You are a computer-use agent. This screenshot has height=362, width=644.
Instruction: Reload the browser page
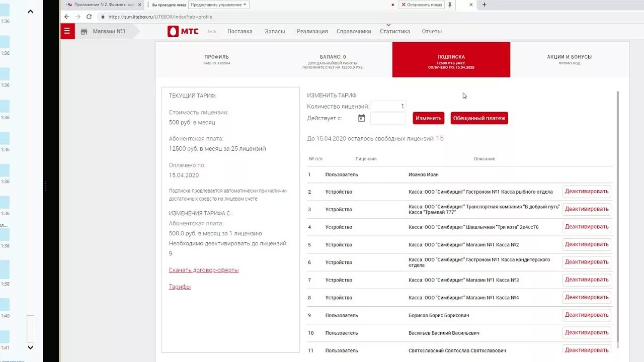tap(89, 17)
